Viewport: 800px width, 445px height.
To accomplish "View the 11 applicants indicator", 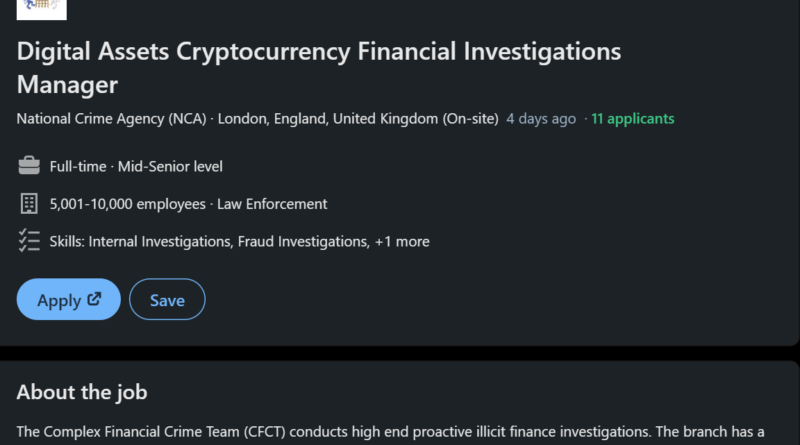I will 632,119.
